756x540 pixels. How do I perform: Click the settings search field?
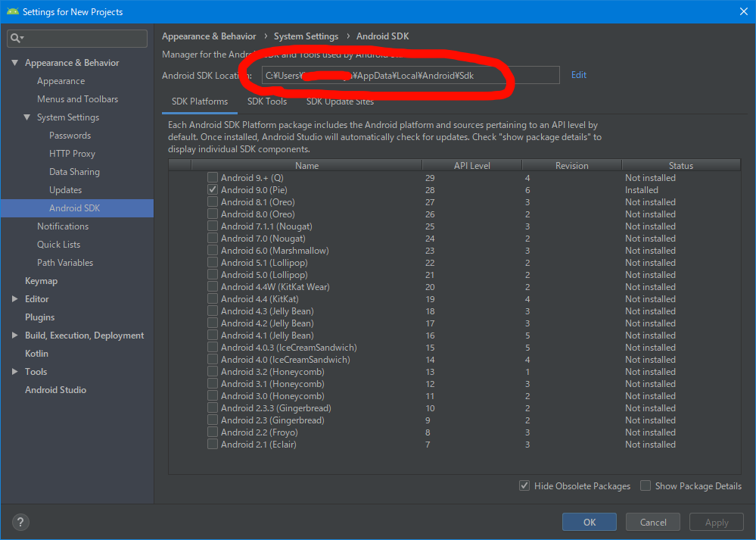(x=77, y=38)
